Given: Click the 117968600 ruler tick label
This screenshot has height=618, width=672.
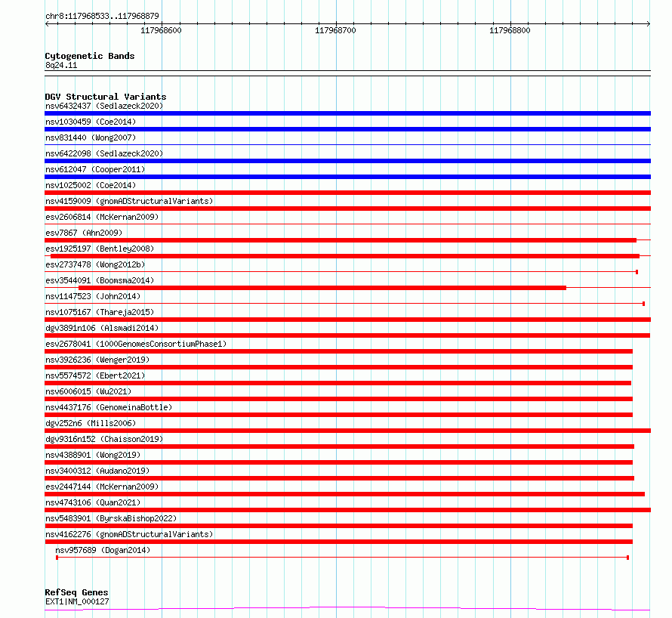Looking at the screenshot, I should 161,30.
